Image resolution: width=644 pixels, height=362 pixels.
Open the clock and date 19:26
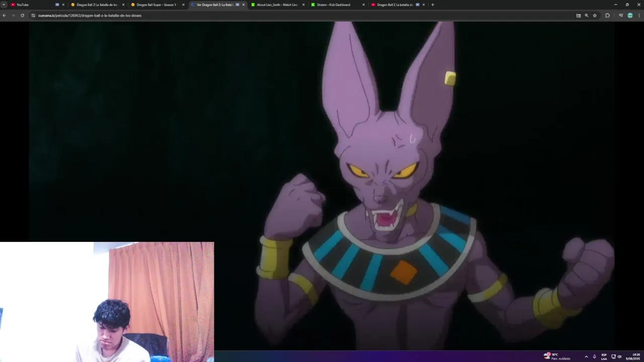633,356
